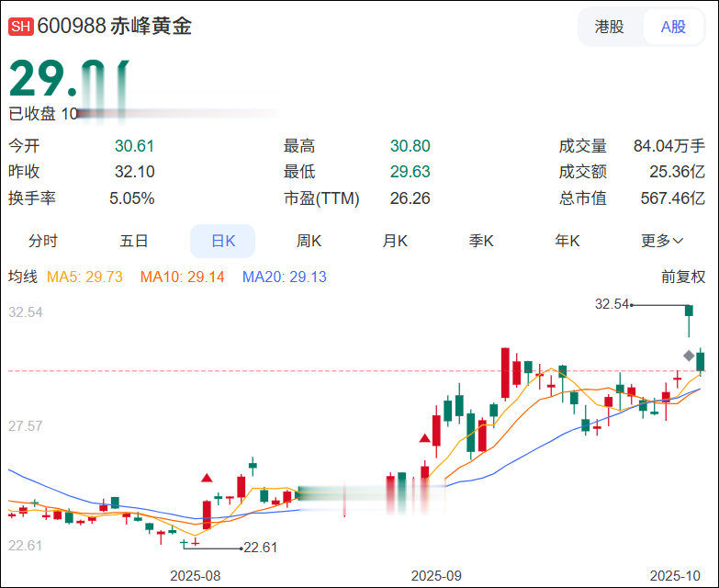Select the A股 market toggle

[x=673, y=27]
